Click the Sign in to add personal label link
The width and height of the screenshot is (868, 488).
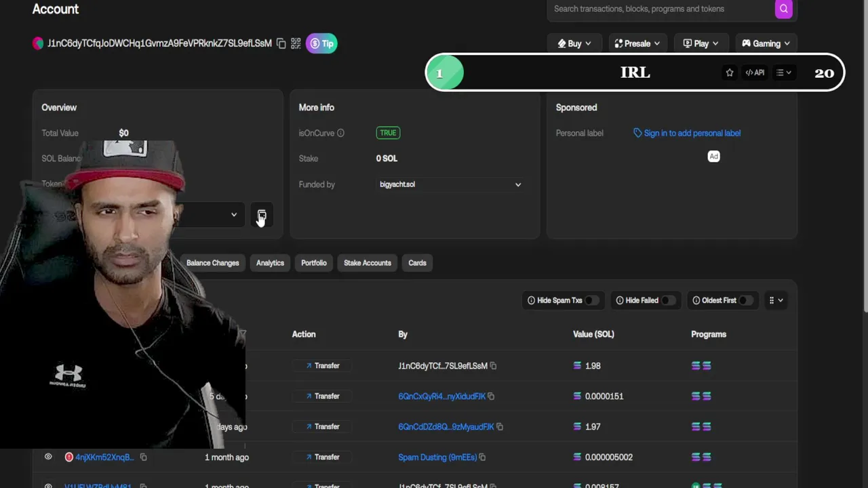click(687, 133)
